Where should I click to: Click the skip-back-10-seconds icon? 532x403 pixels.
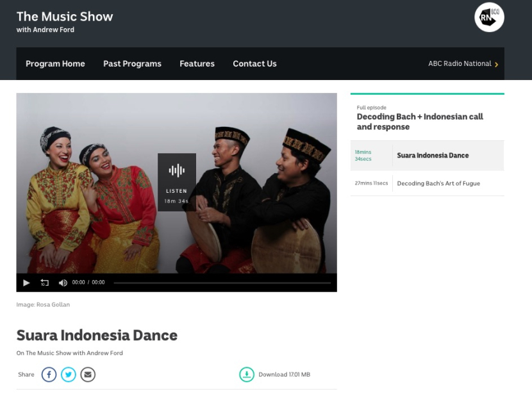coord(44,282)
